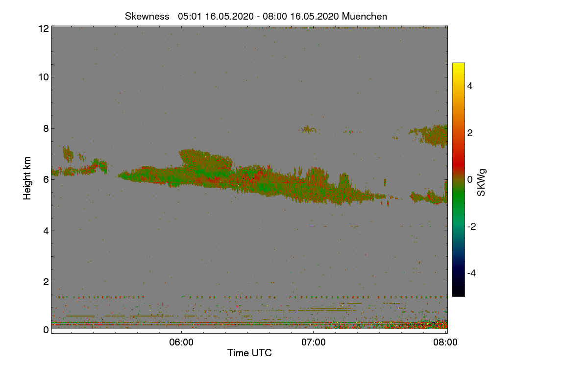Click the 12 km height tick label
The height and width of the screenshot is (392, 588).
pos(43,28)
